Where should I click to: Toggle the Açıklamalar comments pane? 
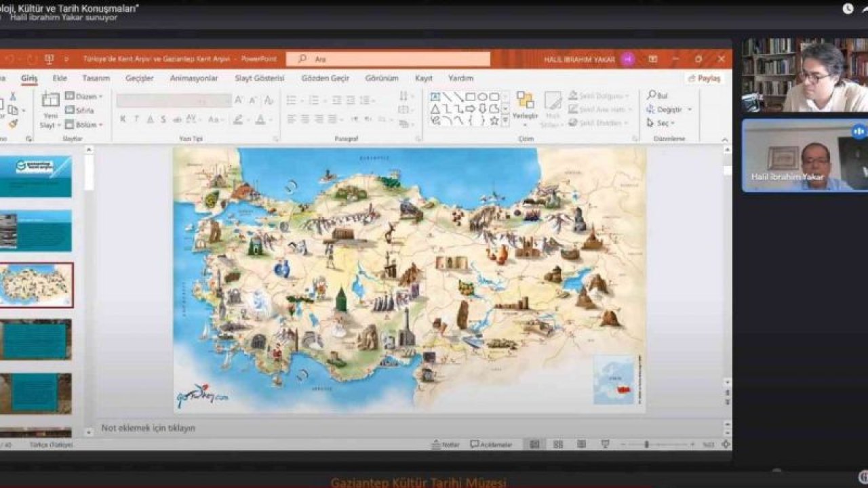(x=491, y=445)
